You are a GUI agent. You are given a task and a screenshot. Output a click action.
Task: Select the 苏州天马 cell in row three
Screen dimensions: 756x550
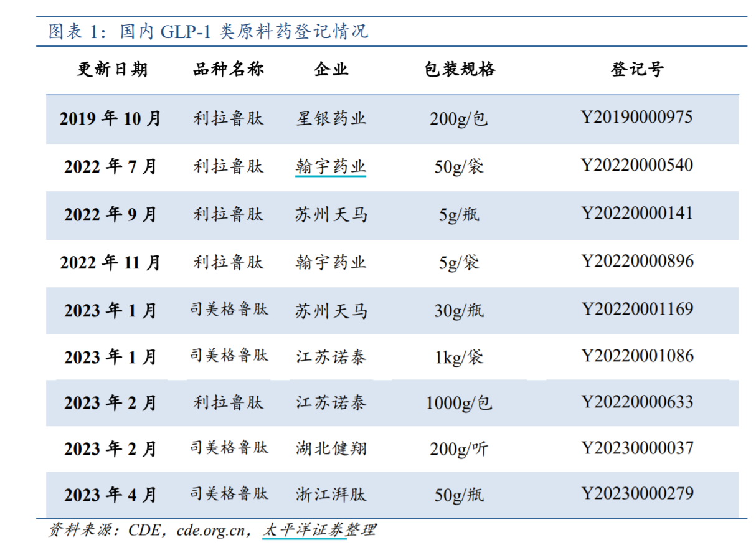pyautogui.click(x=331, y=213)
